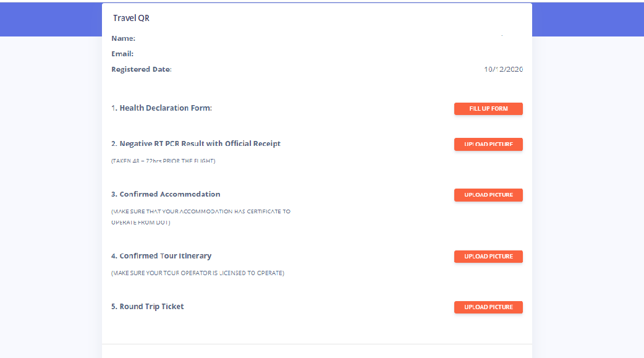This screenshot has height=358, width=644.
Task: Click the Confirmed Accommodation heading
Action: click(166, 194)
